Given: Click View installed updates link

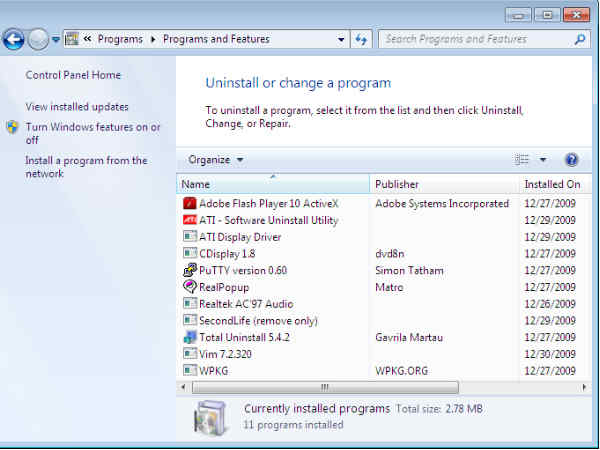Looking at the screenshot, I should (77, 107).
